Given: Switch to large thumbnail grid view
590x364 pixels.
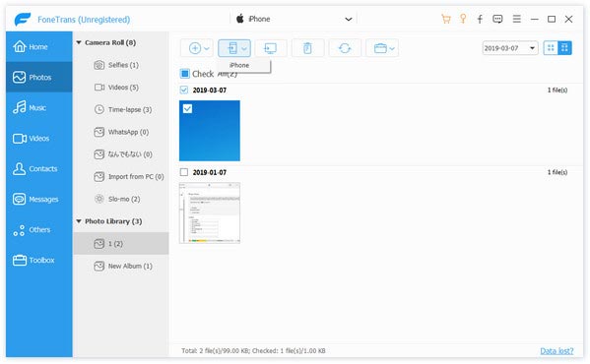Looking at the screenshot, I should 564,47.
